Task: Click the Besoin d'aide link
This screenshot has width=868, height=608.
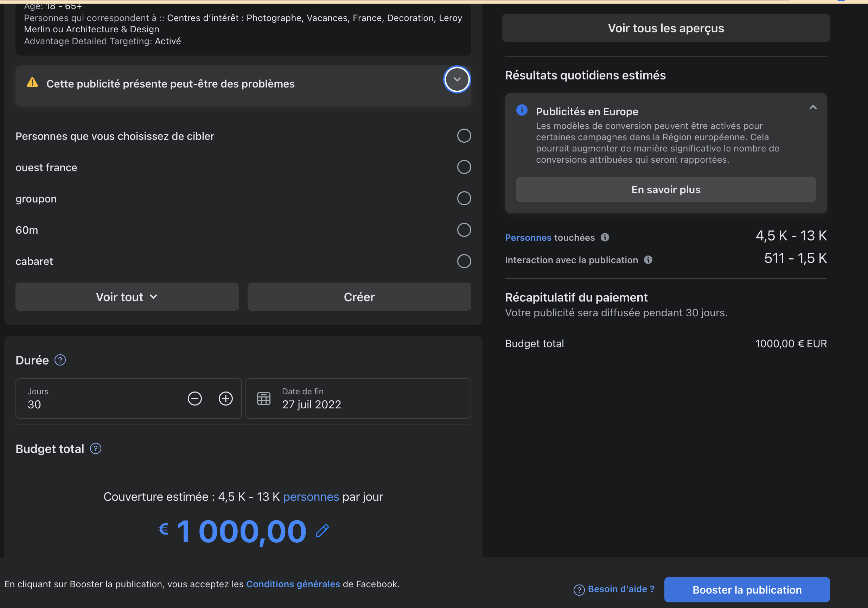Action: tap(620, 589)
